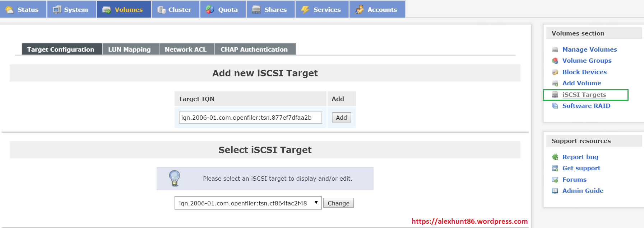Click the Software RAID icon
This screenshot has width=644, height=228.
coord(555,106)
